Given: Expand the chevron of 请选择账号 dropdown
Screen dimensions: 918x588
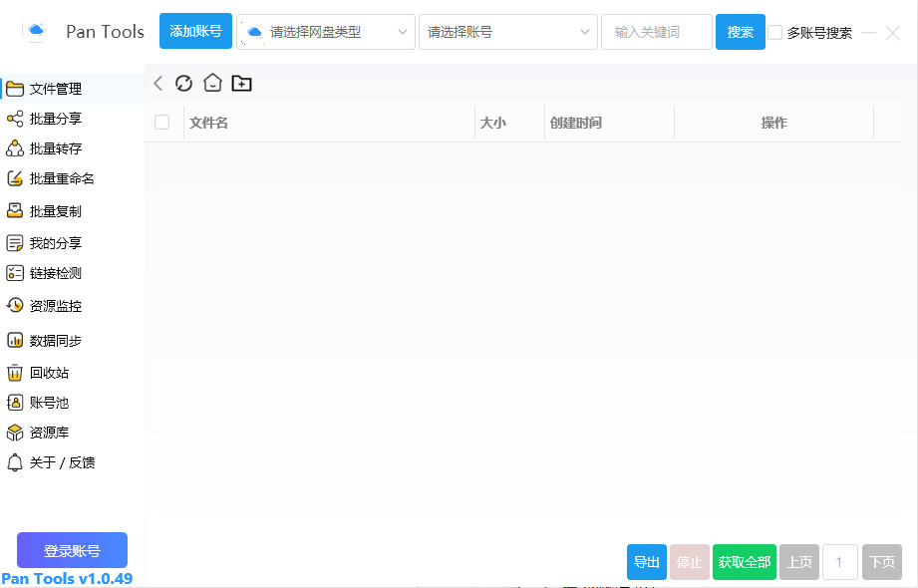Looking at the screenshot, I should [585, 32].
